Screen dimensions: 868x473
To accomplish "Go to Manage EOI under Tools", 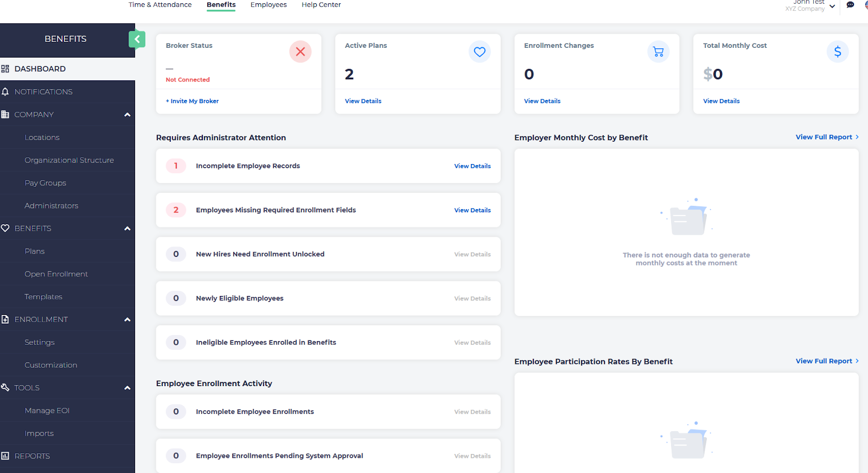I will pyautogui.click(x=47, y=411).
